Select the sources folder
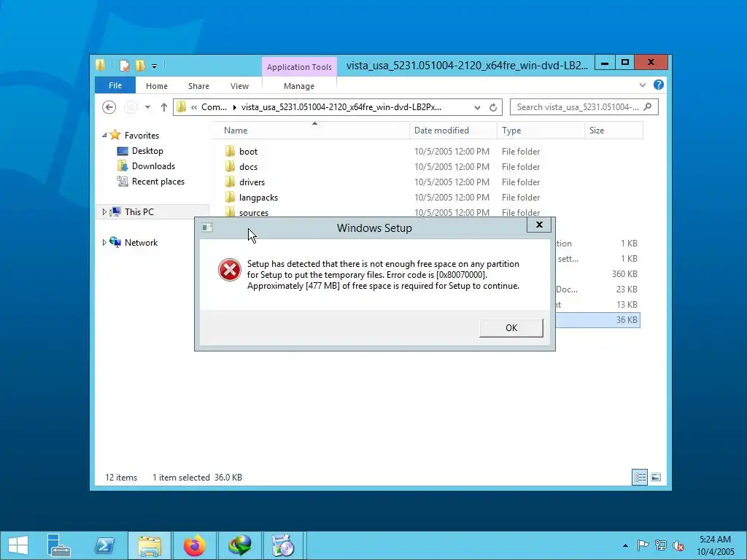 pos(254,212)
